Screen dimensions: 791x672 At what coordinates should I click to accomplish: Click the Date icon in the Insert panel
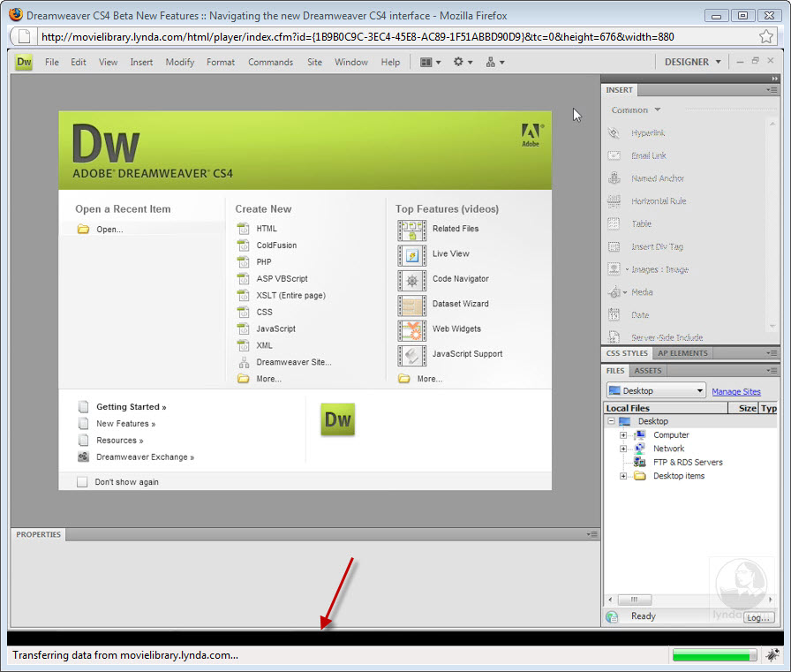[614, 315]
